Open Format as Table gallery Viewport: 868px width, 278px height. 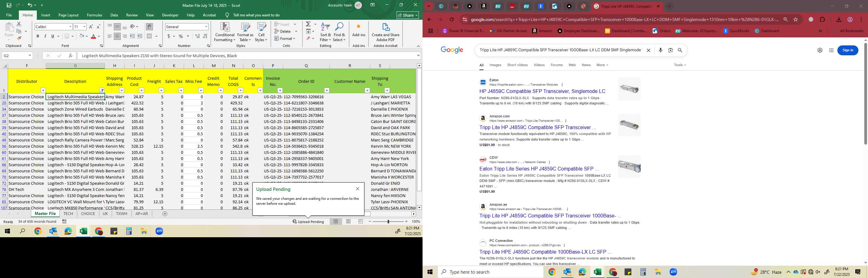[x=245, y=32]
